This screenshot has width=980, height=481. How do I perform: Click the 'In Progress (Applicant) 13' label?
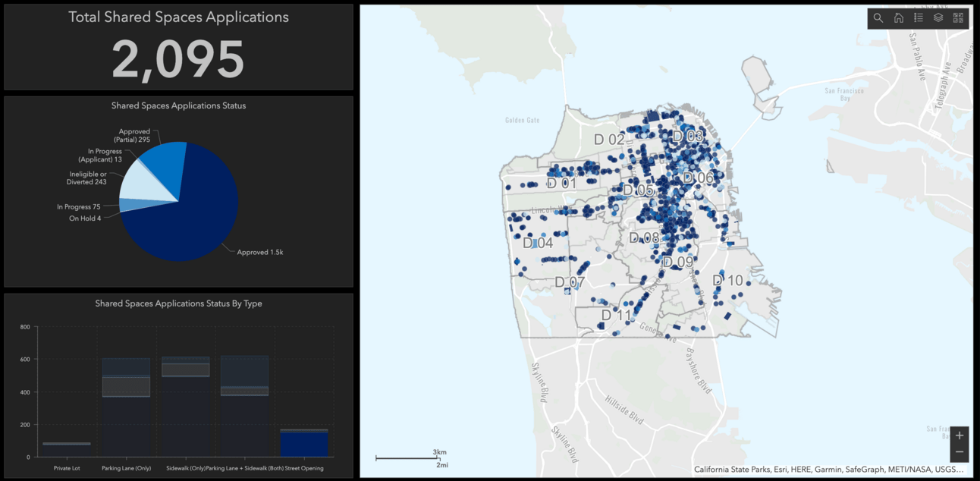pyautogui.click(x=100, y=156)
